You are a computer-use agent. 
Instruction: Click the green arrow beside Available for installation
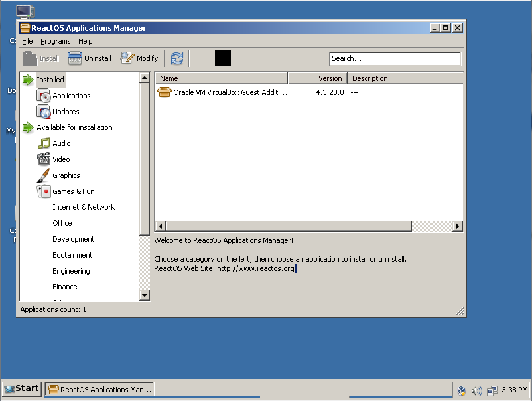[x=28, y=127]
